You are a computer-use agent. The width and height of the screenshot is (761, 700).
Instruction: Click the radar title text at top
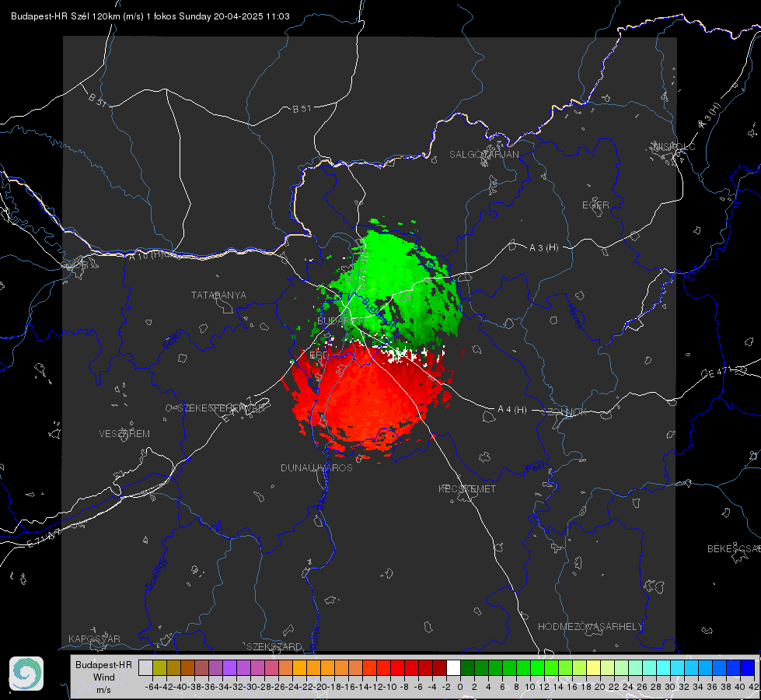[150, 16]
